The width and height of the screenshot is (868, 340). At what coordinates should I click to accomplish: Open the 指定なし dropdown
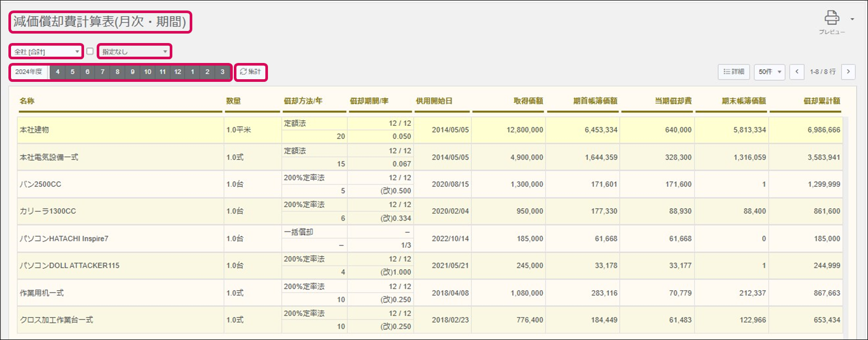click(x=135, y=51)
